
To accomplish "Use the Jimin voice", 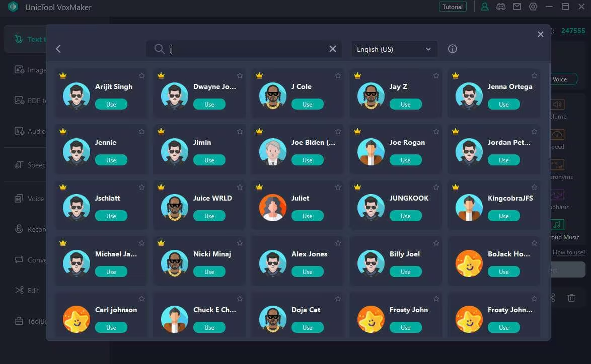I will 209,160.
